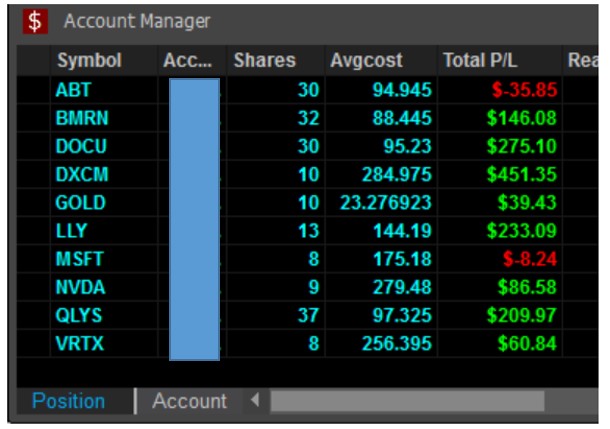Open the Account tab
This screenshot has height=429, width=610.
coord(189,401)
